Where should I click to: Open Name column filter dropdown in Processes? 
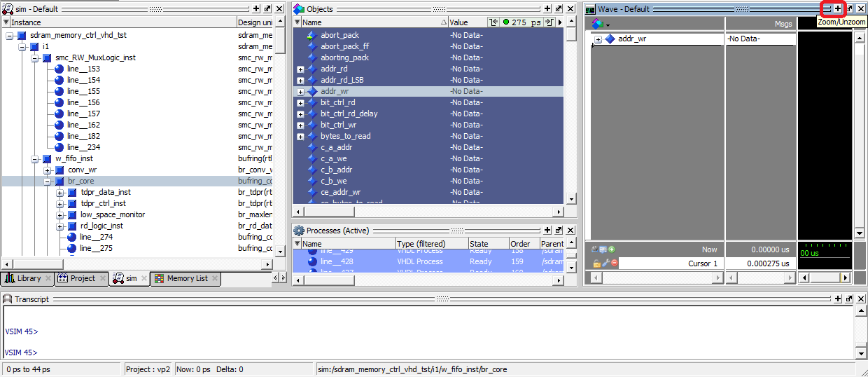click(x=297, y=244)
